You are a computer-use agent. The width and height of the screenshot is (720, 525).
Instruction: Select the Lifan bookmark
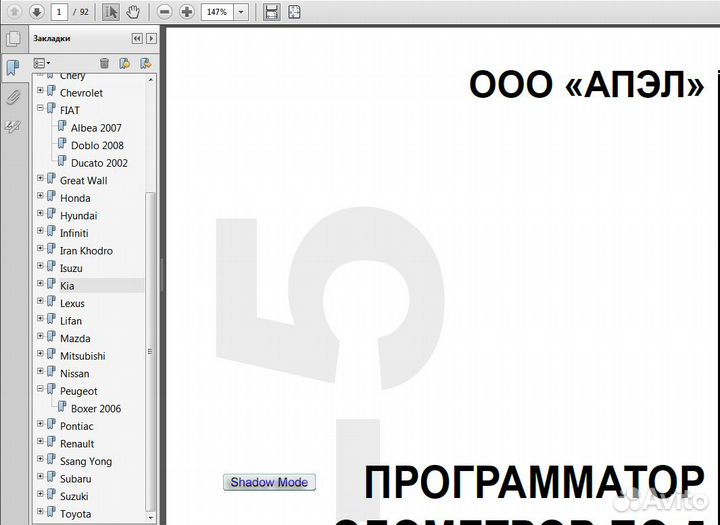[71, 321]
